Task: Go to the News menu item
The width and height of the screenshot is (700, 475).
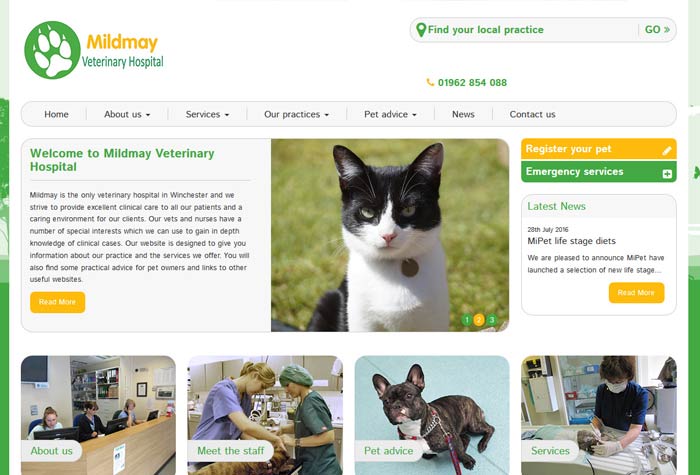Action: 463,114
